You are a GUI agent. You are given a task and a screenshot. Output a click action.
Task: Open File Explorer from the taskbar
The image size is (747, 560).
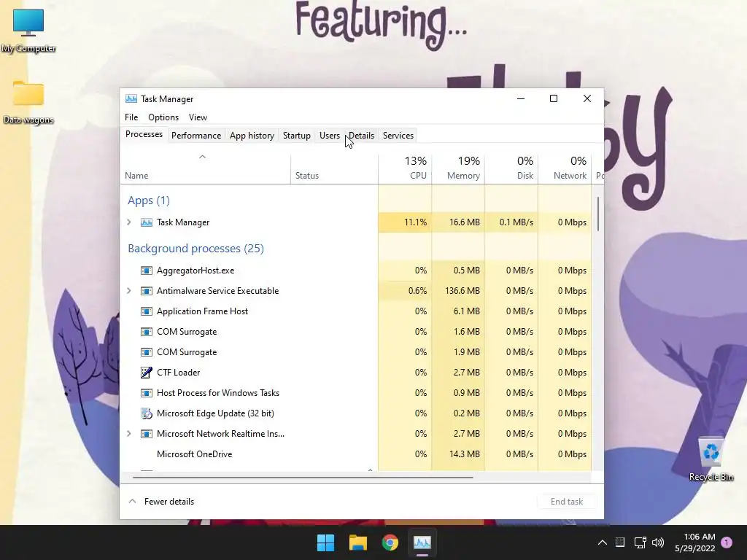[357, 542]
